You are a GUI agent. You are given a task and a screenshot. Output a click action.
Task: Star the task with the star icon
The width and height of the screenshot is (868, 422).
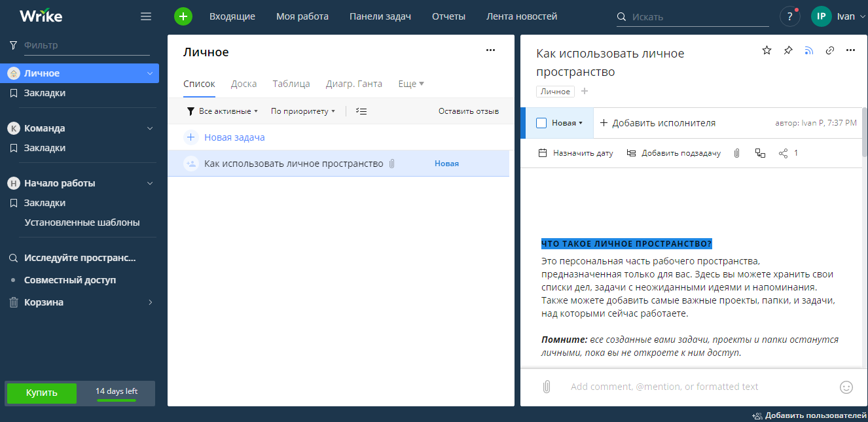[767, 50]
